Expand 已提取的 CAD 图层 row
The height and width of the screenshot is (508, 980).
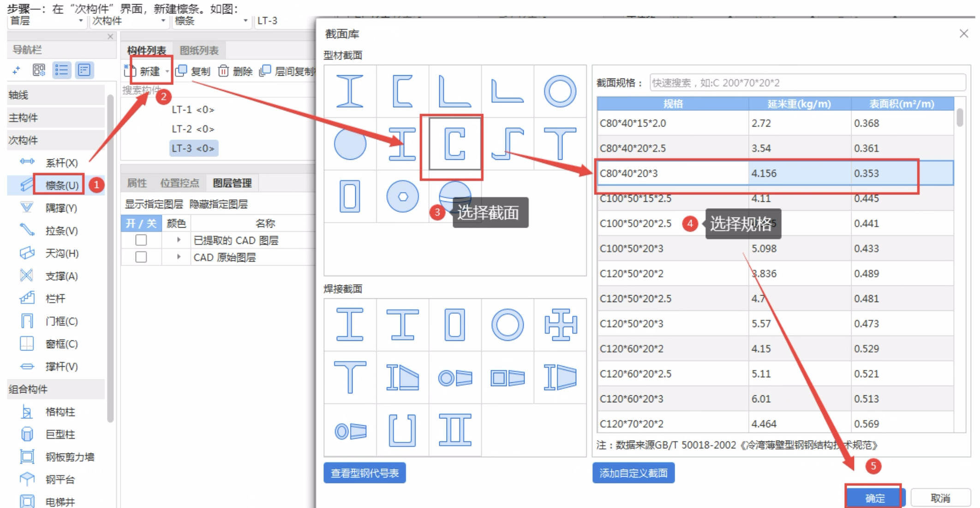(179, 240)
